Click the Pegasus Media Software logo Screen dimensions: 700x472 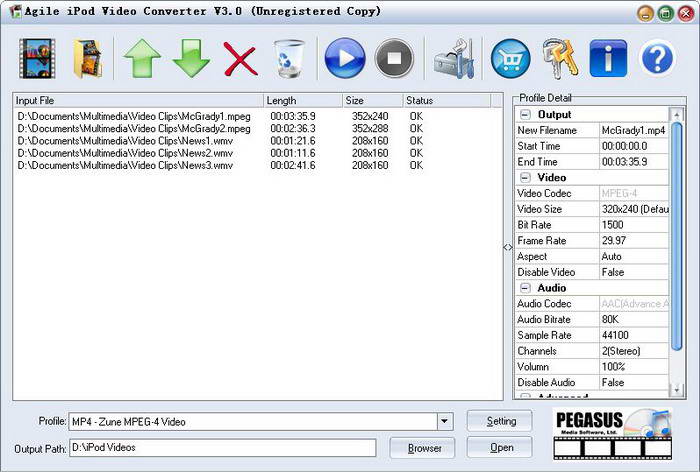612,434
